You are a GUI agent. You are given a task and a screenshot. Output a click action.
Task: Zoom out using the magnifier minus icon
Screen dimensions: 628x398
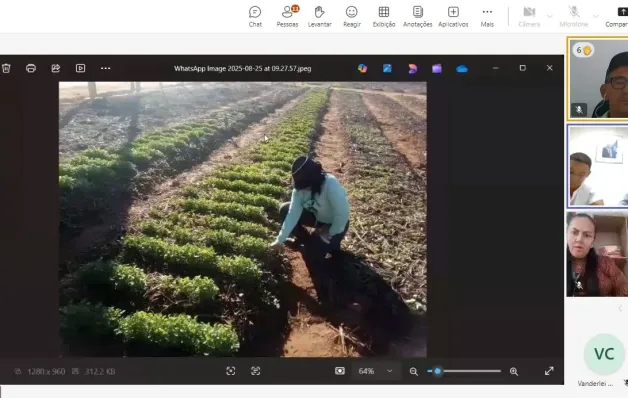[414, 372]
